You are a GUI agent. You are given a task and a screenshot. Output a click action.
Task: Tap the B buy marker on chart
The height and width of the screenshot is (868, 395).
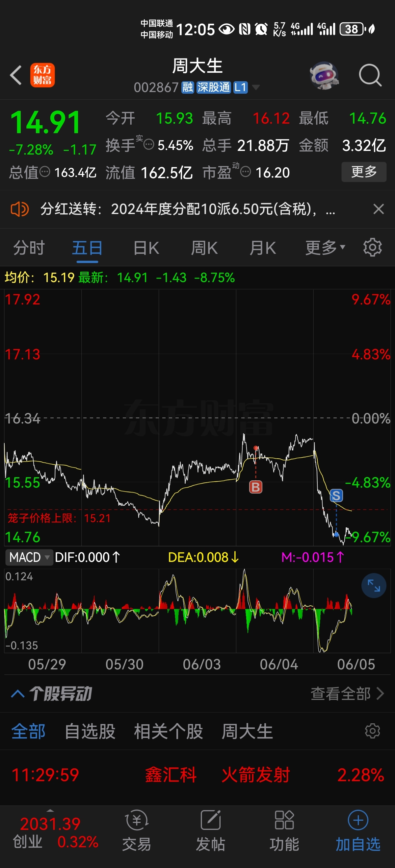(x=256, y=487)
